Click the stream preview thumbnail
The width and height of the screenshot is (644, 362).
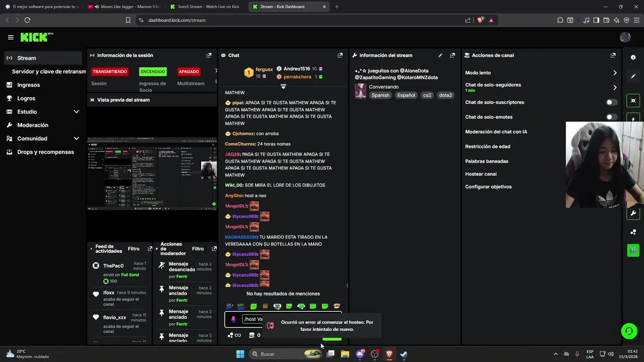(x=152, y=173)
